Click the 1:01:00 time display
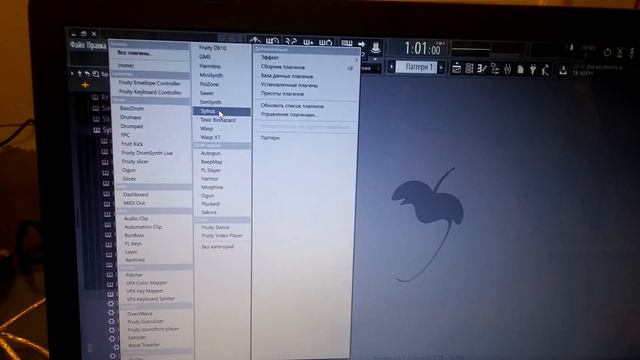The image size is (640, 360). point(422,49)
